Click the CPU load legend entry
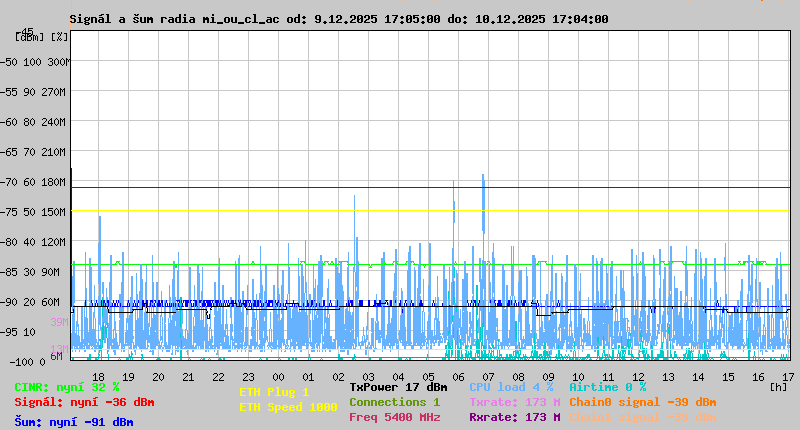The width and height of the screenshot is (800, 430). pos(511,387)
